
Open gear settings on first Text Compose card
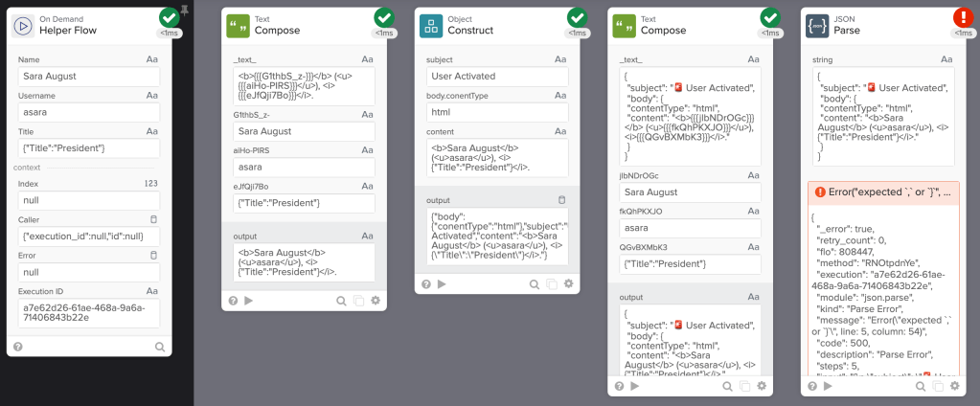tap(376, 300)
